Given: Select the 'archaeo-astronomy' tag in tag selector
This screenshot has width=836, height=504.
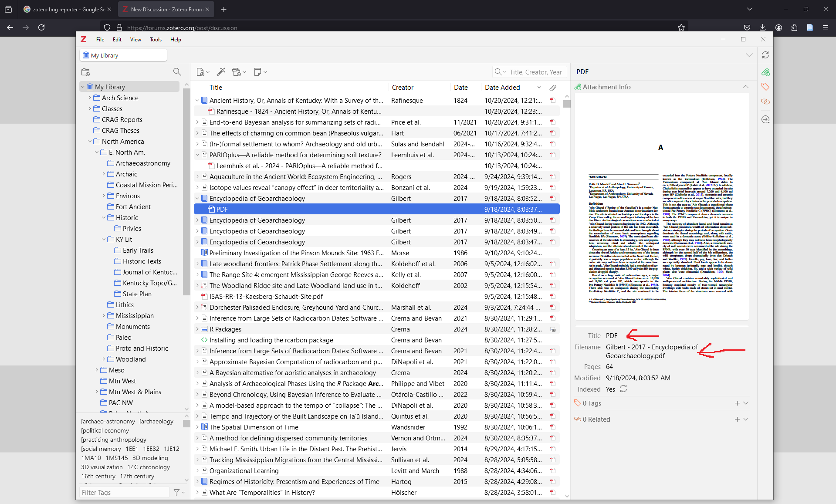Looking at the screenshot, I should (x=108, y=422).
